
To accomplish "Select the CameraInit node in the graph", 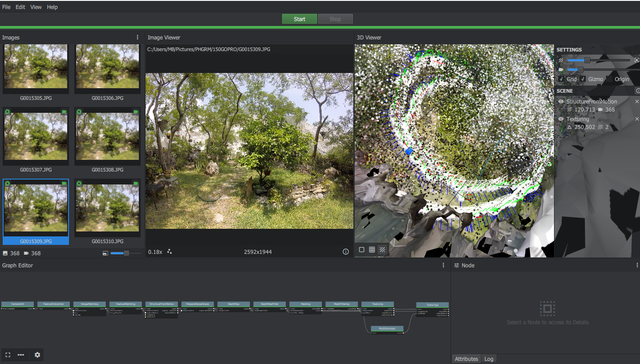I will click(x=17, y=306).
